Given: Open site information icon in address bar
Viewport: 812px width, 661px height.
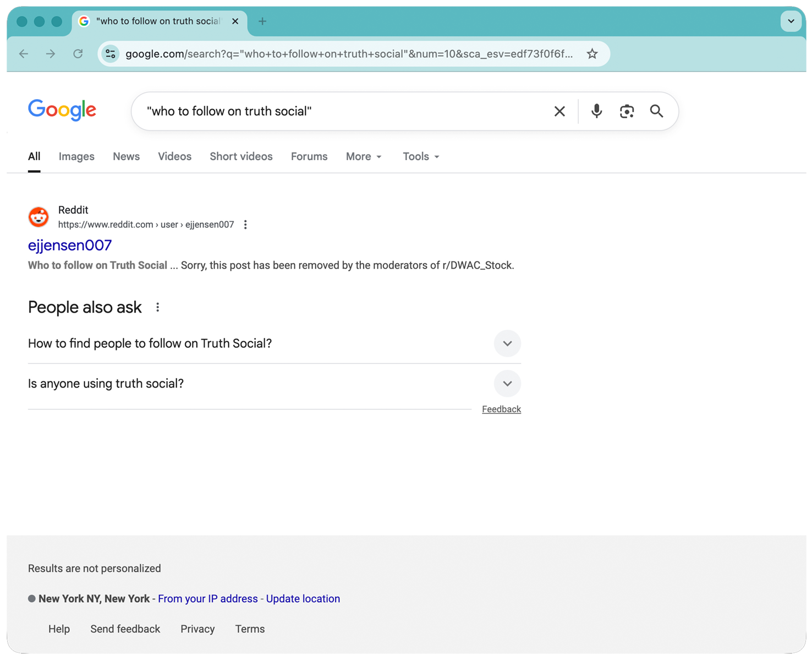Looking at the screenshot, I should pyautogui.click(x=111, y=54).
